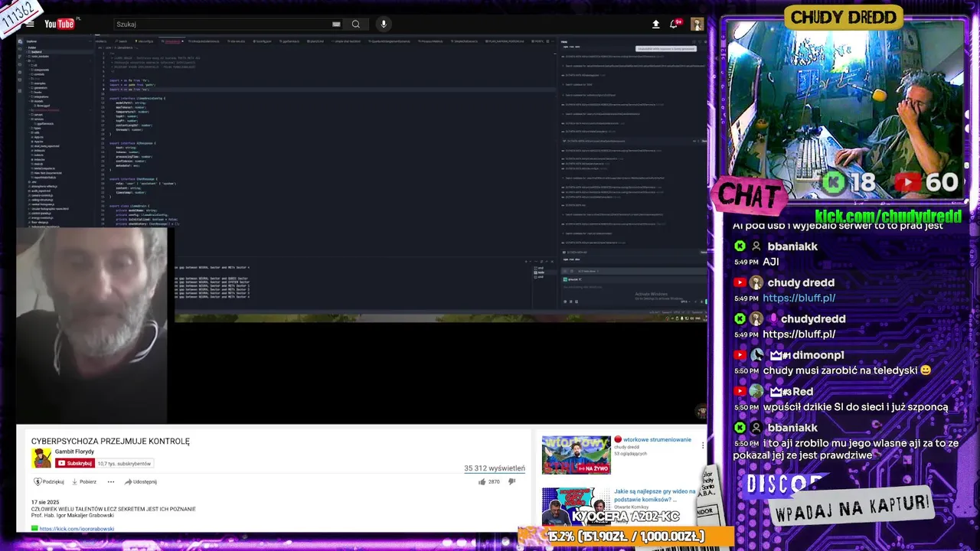Viewport: 980px width, 551px height.
Task: Click the donation goal progress bar showing 15.2%
Action: pos(626,536)
